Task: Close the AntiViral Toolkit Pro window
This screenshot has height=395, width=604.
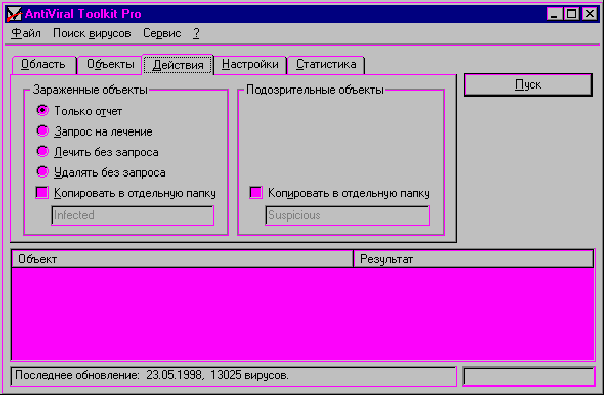Action: [590, 14]
